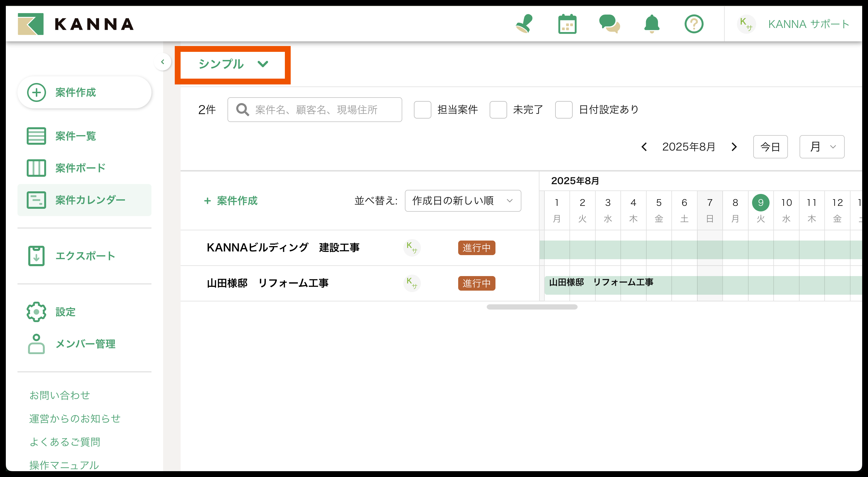Viewport: 868px width, 477px height.
Task: Check the 未完了 filter checkbox
Action: (x=498, y=109)
